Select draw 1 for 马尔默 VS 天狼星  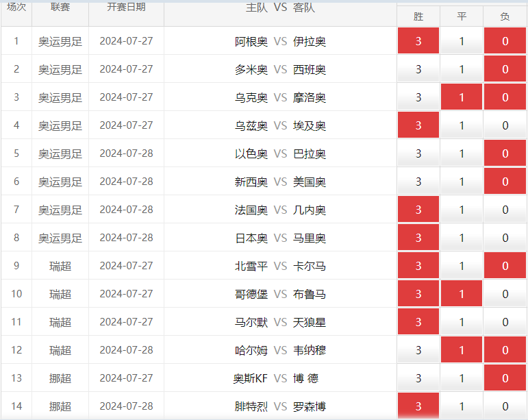462,322
